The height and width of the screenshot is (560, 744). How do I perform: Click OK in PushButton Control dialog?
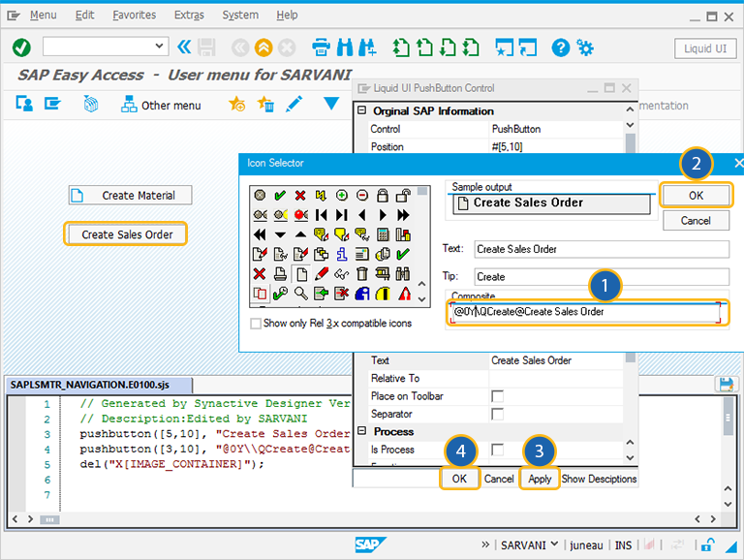click(x=459, y=479)
